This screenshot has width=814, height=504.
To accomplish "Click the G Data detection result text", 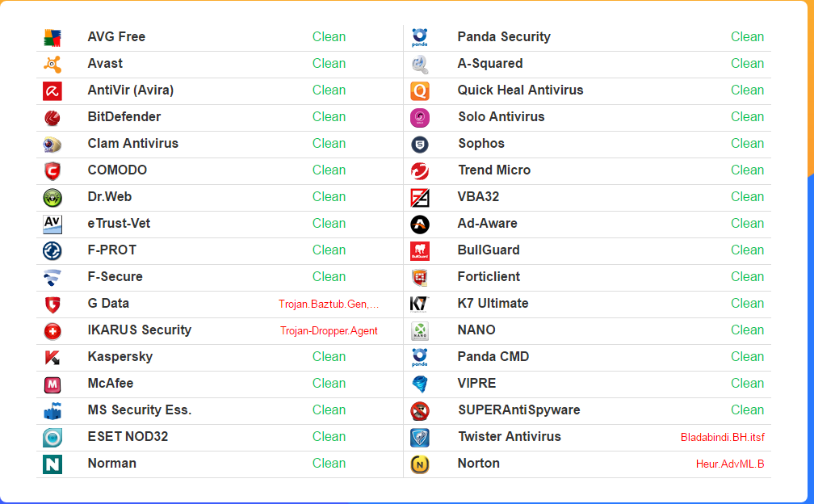I will [329, 304].
